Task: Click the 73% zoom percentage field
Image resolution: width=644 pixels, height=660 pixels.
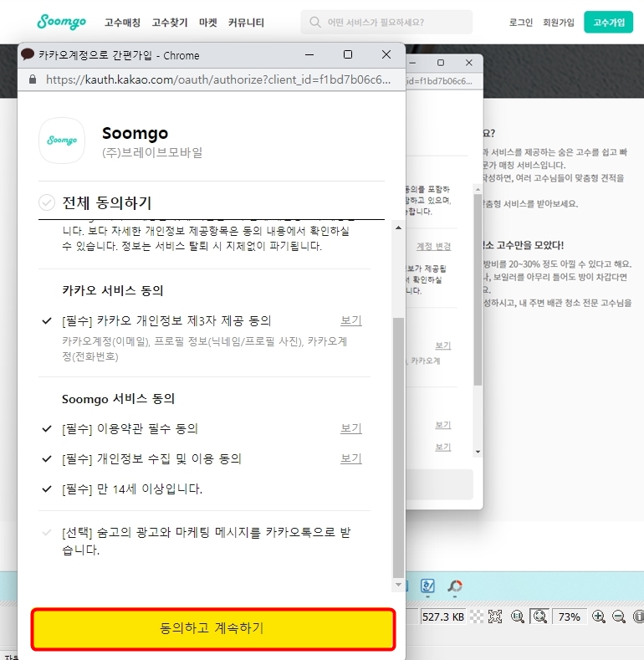Action: 569,617
